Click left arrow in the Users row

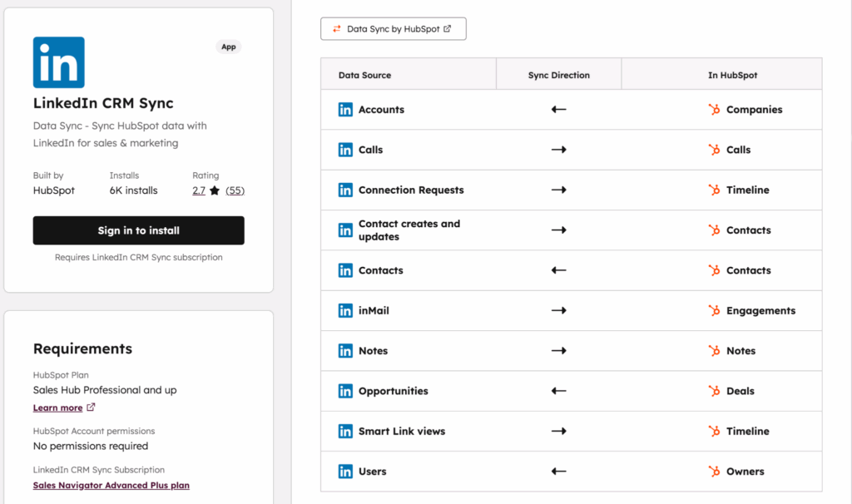point(558,472)
